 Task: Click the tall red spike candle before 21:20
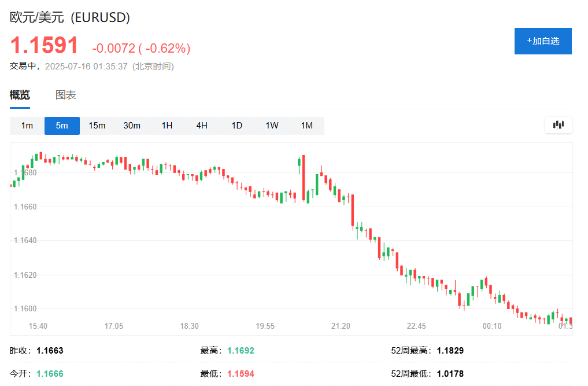pos(304,178)
